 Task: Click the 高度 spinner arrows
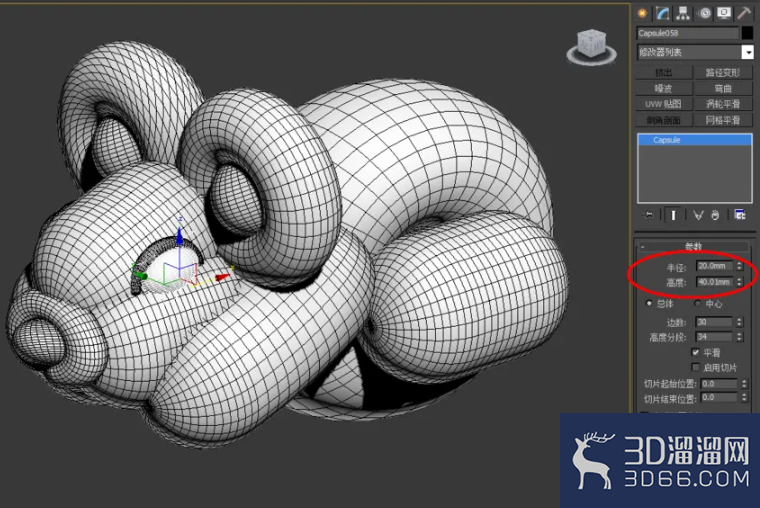[x=739, y=282]
